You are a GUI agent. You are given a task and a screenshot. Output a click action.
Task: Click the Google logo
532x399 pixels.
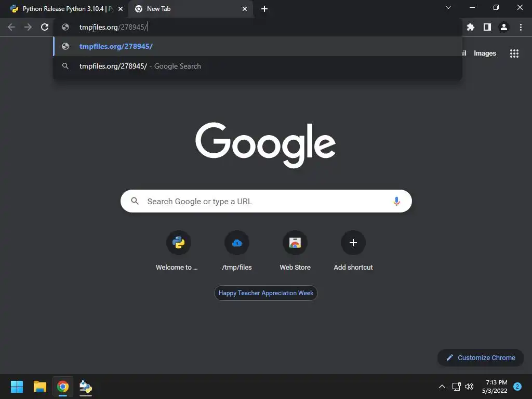click(265, 145)
